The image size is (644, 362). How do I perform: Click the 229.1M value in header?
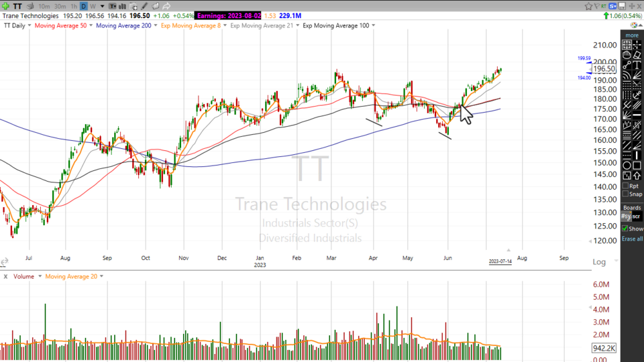point(290,15)
